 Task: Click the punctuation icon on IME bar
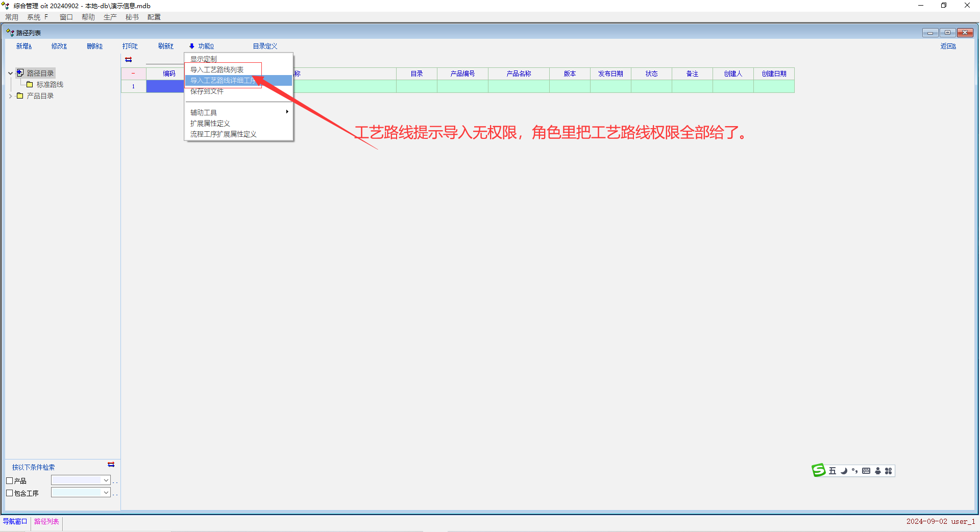[854, 471]
